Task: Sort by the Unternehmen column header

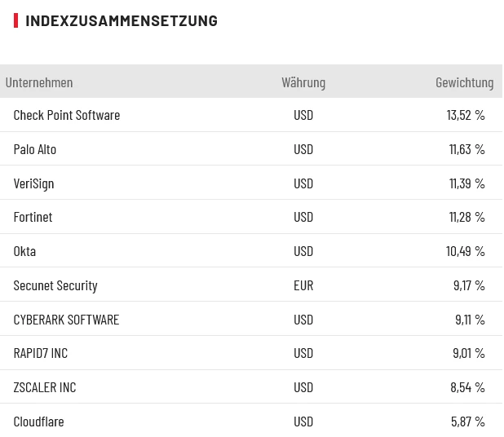Action: 39,82
